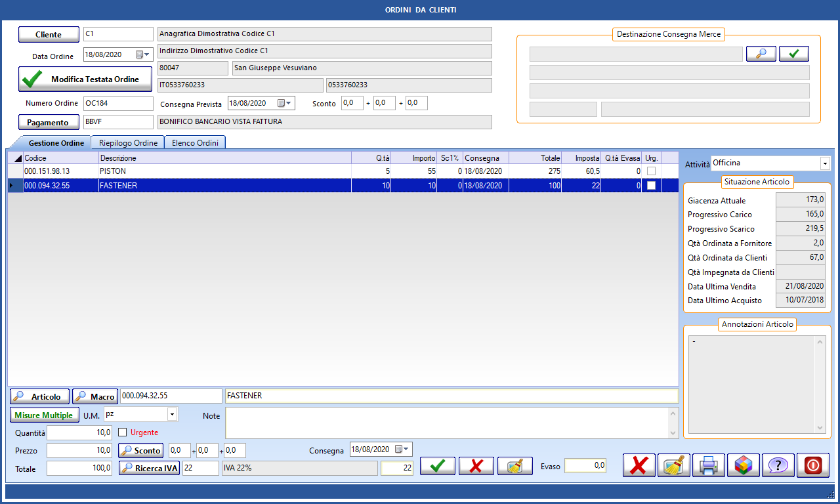
Task: Click the Modifica Testata Ordine button
Action: (85, 79)
